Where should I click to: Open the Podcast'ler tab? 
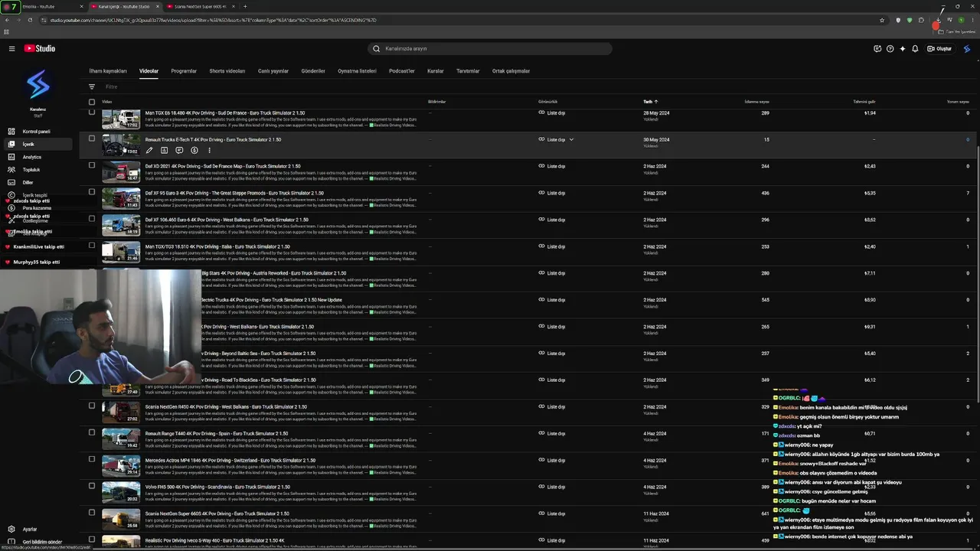pyautogui.click(x=402, y=71)
